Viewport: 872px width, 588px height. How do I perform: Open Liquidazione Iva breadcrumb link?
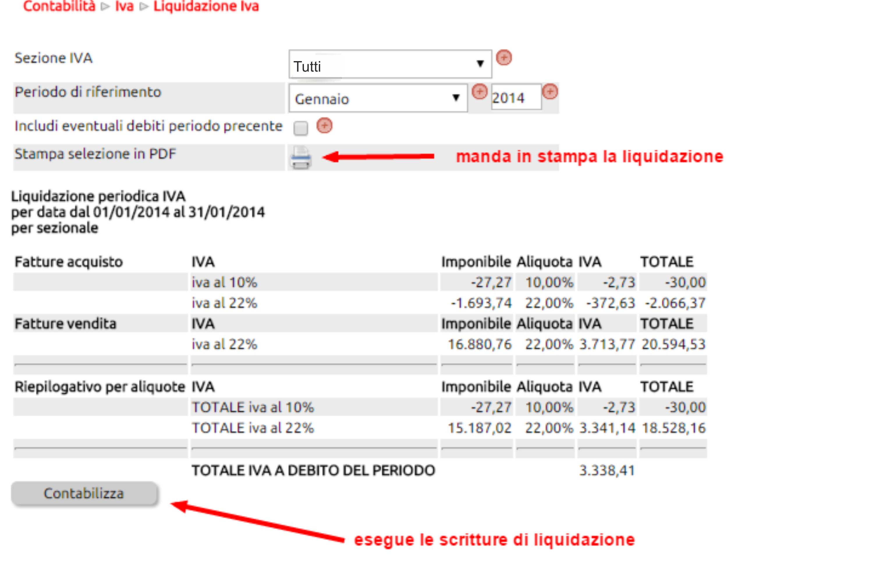point(206,6)
